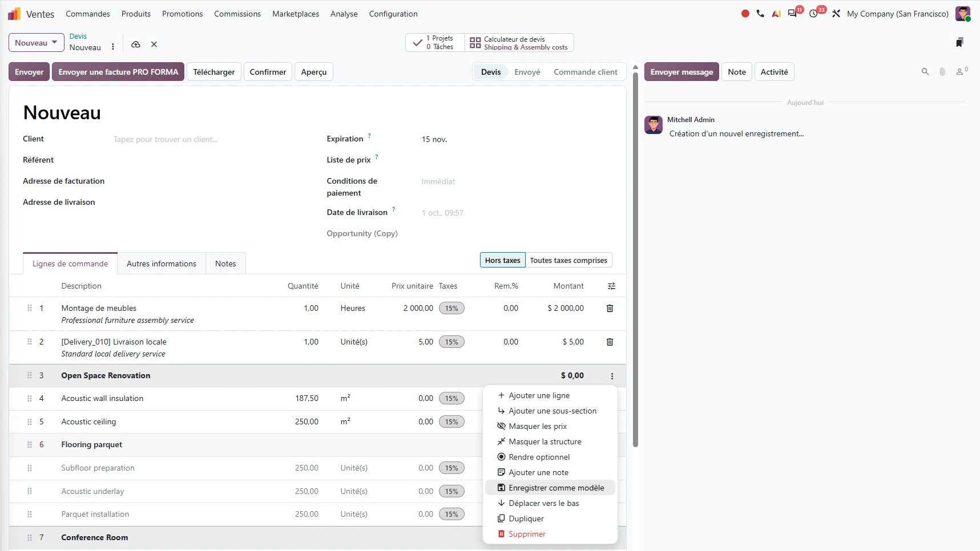The width and height of the screenshot is (980, 551).
Task: Open Calculateur de devis button
Action: coord(519,43)
